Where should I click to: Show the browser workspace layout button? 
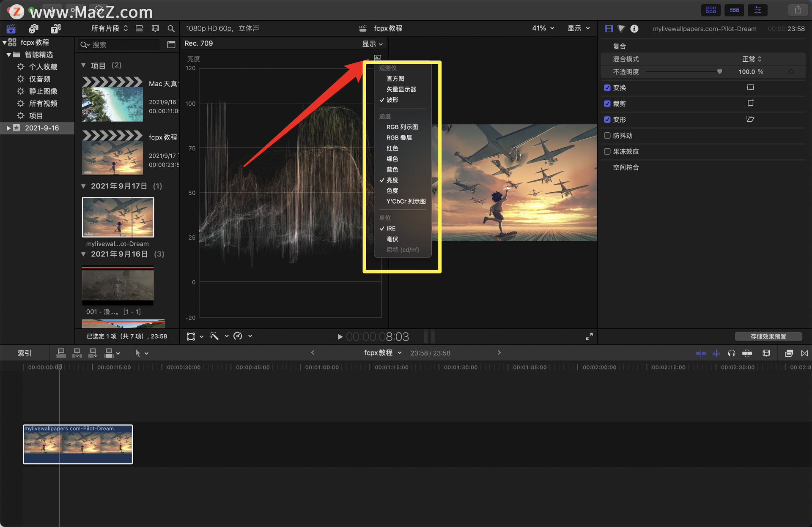pos(711,10)
